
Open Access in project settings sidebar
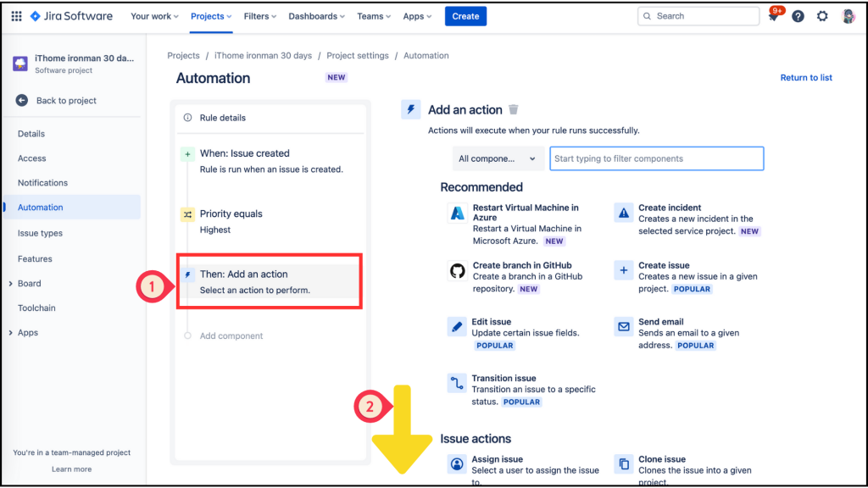pyautogui.click(x=31, y=158)
